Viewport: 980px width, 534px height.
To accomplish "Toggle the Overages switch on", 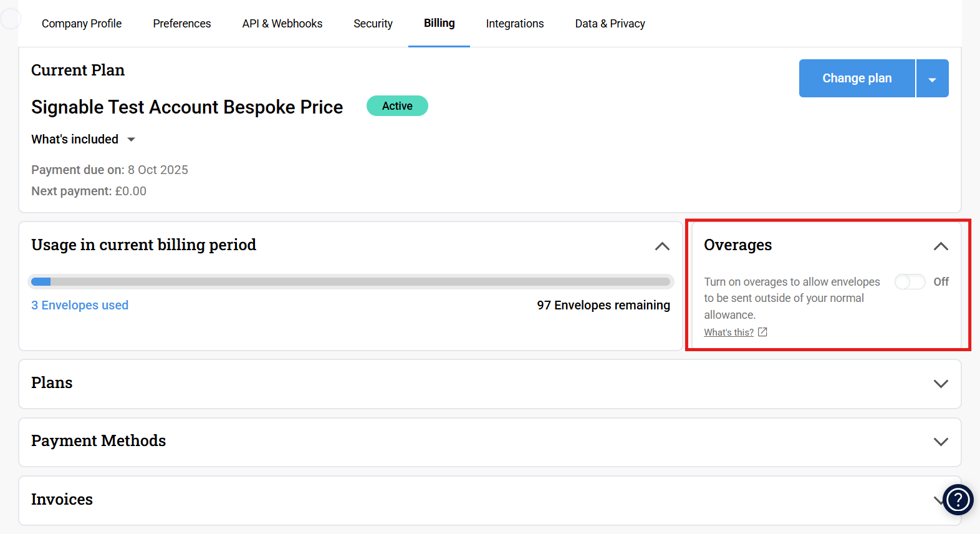I will click(x=910, y=282).
